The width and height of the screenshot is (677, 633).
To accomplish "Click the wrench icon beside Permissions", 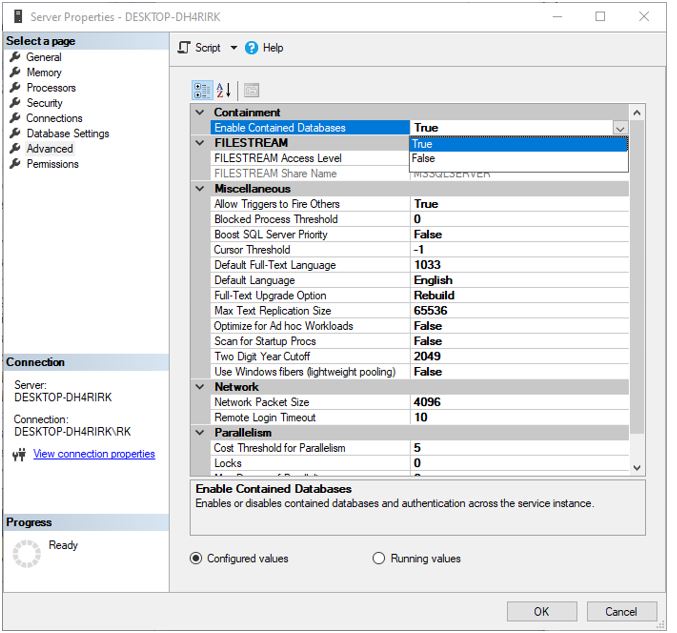I will 16,164.
